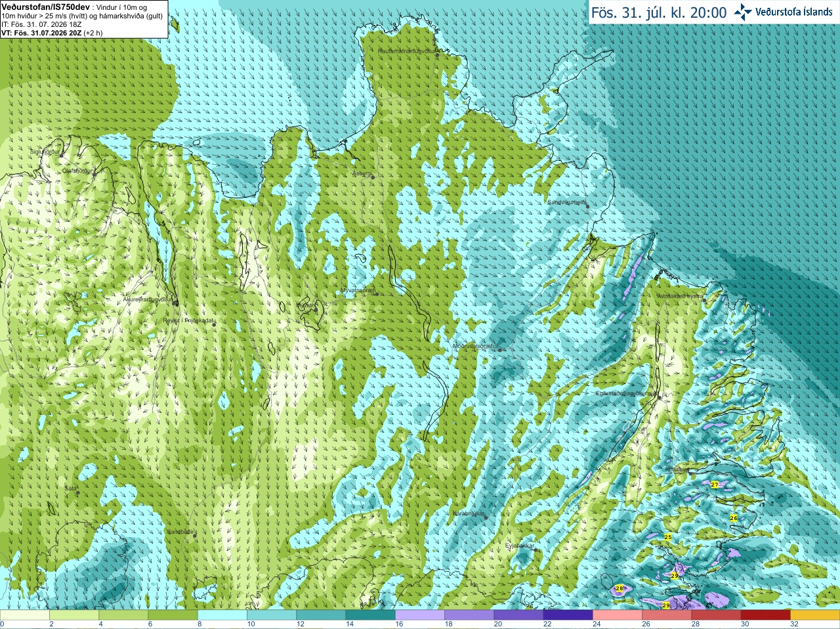
Task: Click the yellow gust marker labeled 28
Action: tap(619, 588)
